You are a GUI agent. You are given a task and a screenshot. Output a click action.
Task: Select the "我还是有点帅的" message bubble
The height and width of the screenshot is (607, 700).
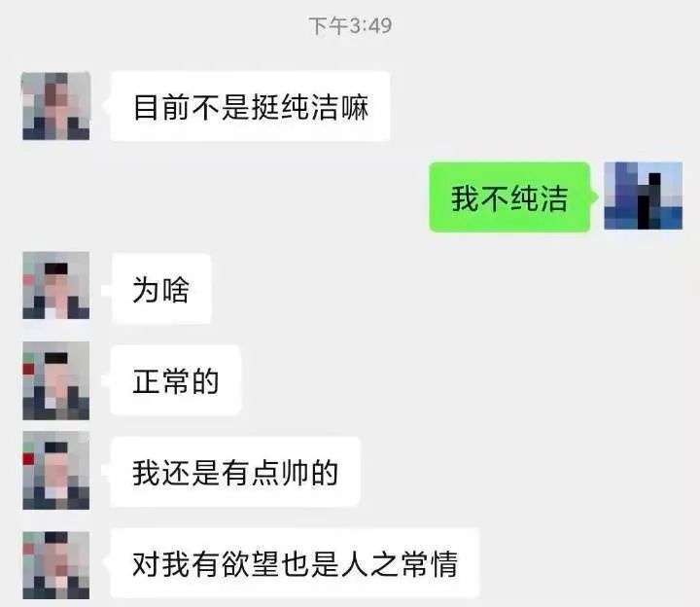(x=235, y=472)
